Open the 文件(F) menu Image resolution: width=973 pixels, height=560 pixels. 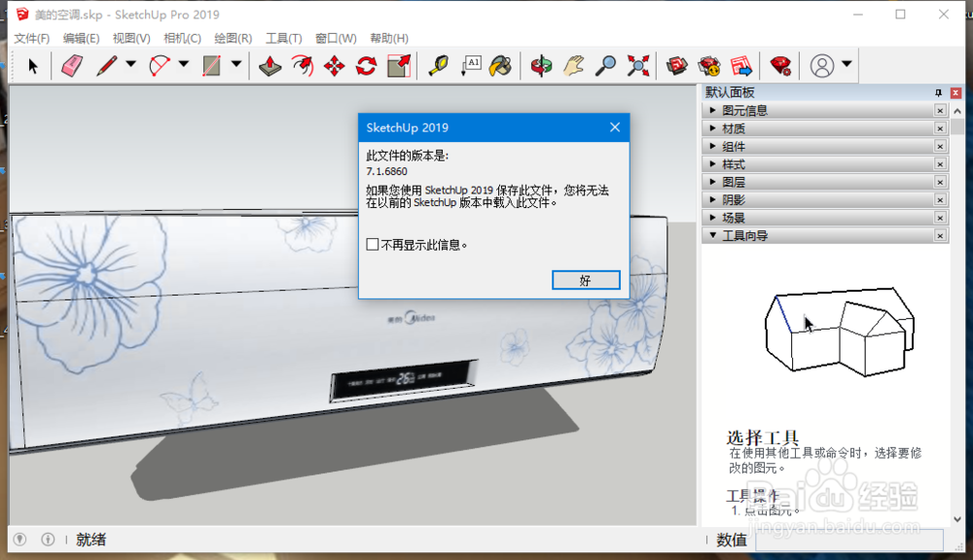coord(29,38)
